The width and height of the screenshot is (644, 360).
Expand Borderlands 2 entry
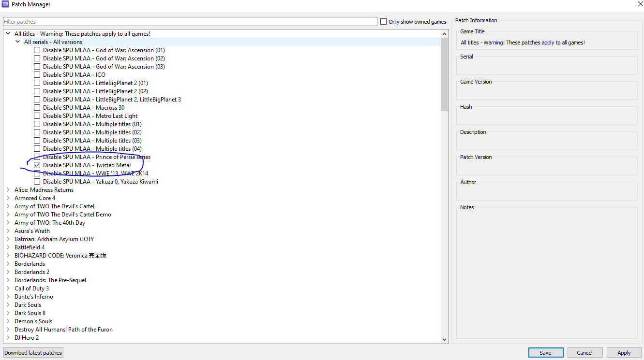coord(8,272)
